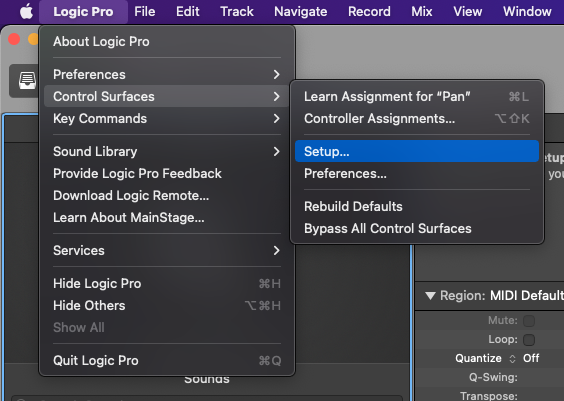
Task: Open the Mix menu
Action: coord(422,12)
